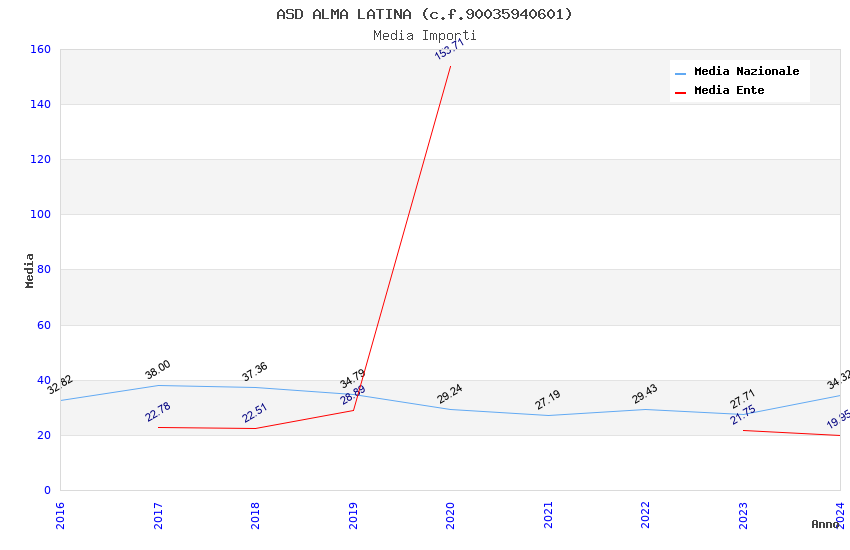Click the 2019 x-axis year label
The image size is (850, 550).
353,515
